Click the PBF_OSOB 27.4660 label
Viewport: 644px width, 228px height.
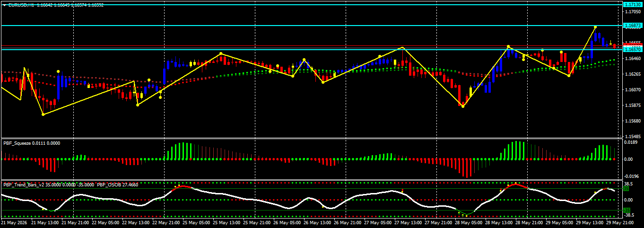[x=118, y=184]
